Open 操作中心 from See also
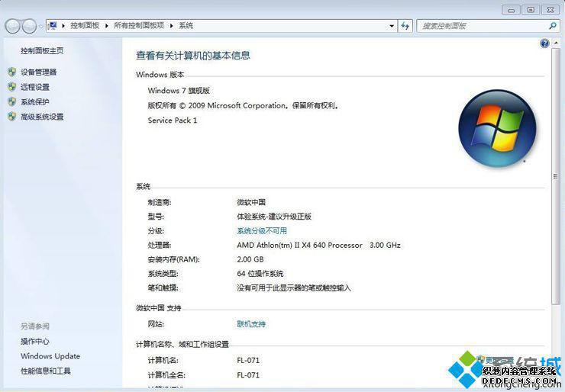The image size is (565, 392). pos(35,341)
